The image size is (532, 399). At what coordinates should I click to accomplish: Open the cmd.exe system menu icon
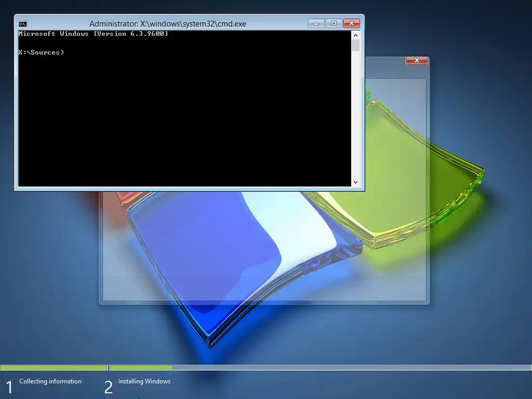(x=23, y=24)
